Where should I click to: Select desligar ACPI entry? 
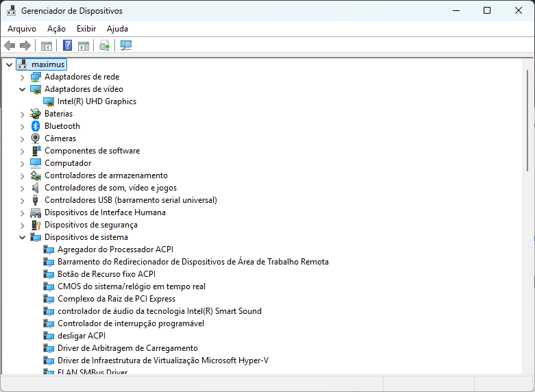82,336
